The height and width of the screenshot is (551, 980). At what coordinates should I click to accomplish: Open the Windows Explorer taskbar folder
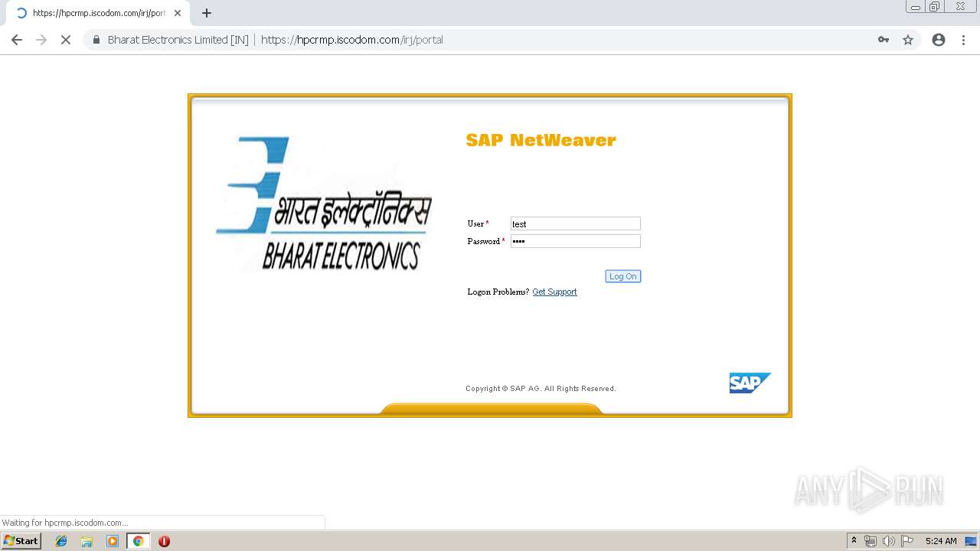[x=87, y=541]
